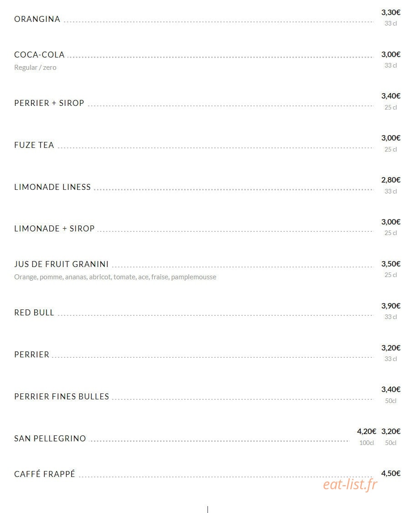The image size is (420, 513).
Task: Click the ORANGINA menu item
Action: pyautogui.click(x=37, y=19)
